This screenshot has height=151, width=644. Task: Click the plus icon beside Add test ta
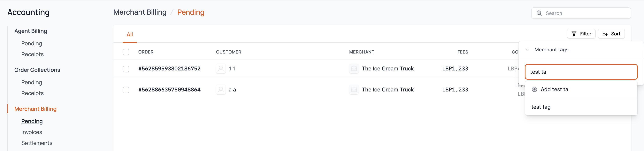point(534,89)
